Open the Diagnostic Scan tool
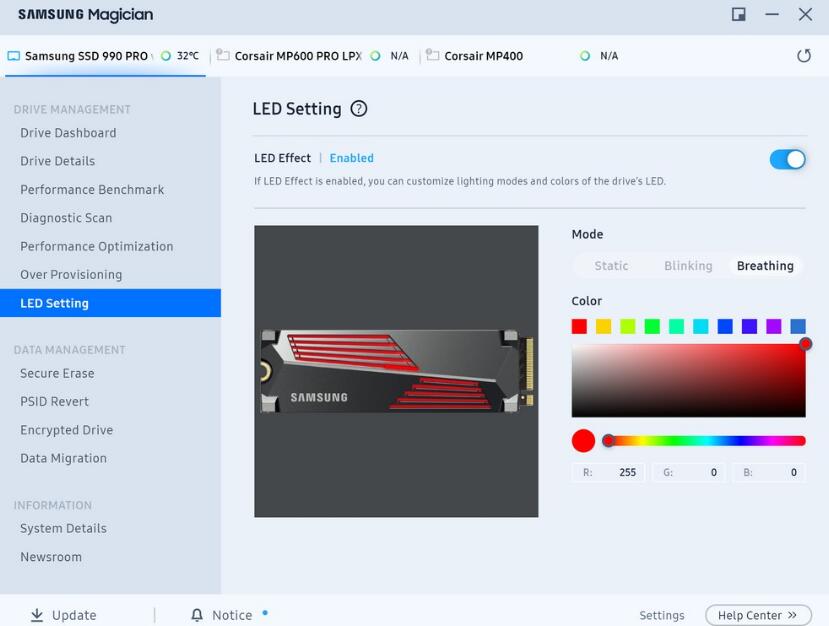Image resolution: width=829 pixels, height=626 pixels. click(x=66, y=217)
